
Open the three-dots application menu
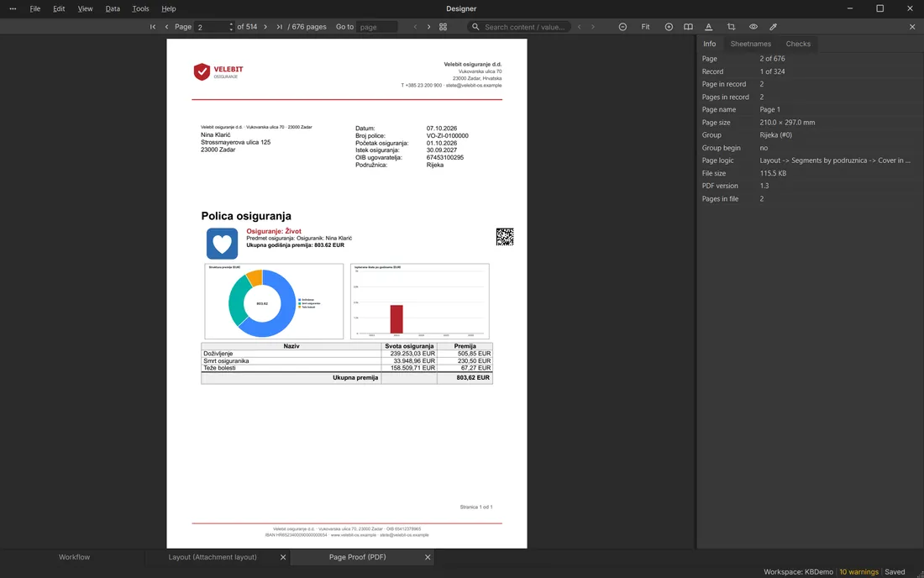[x=13, y=9]
